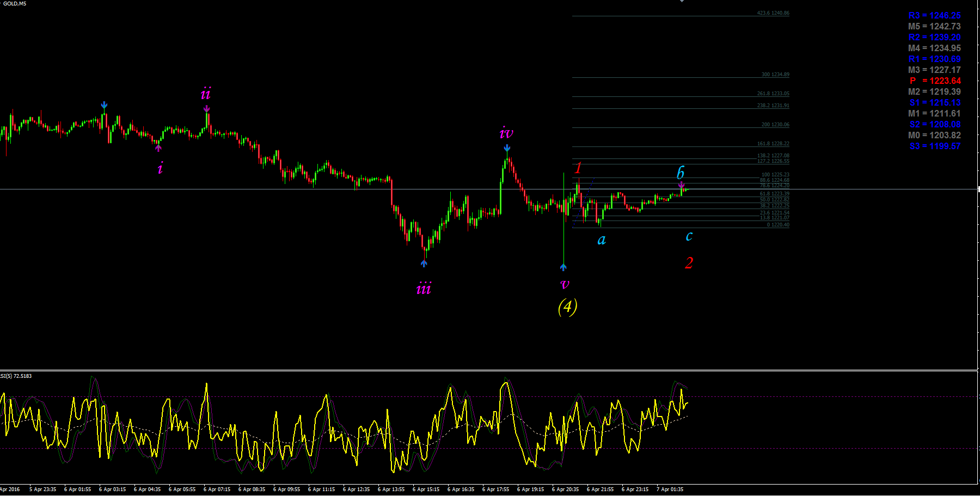Click pivot level 'M0 = 1203.82'

tap(934, 135)
